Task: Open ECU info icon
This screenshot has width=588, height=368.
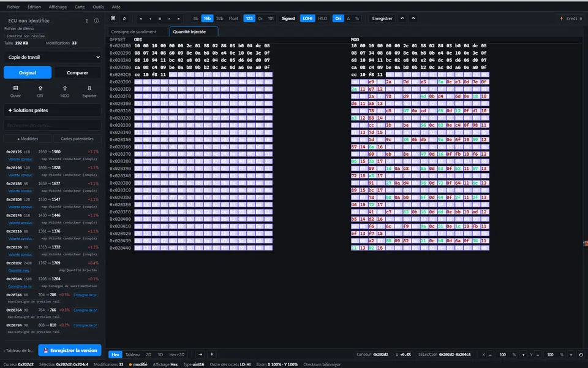Action: (96, 21)
